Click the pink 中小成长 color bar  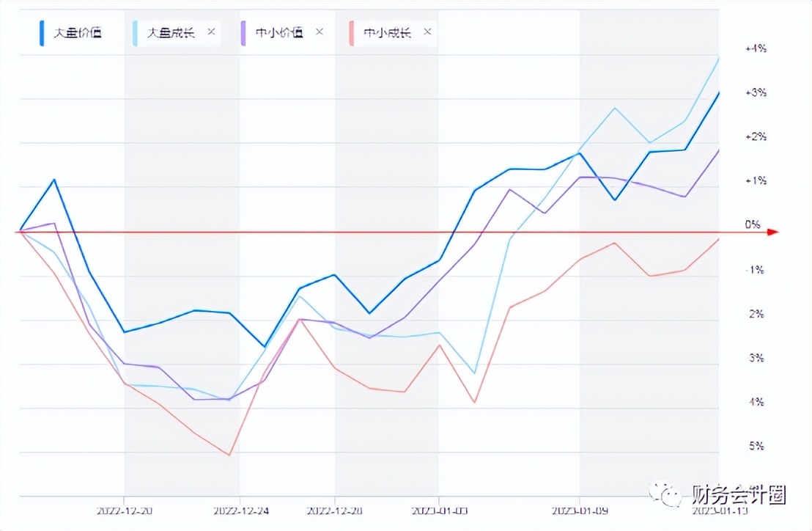coord(352,33)
